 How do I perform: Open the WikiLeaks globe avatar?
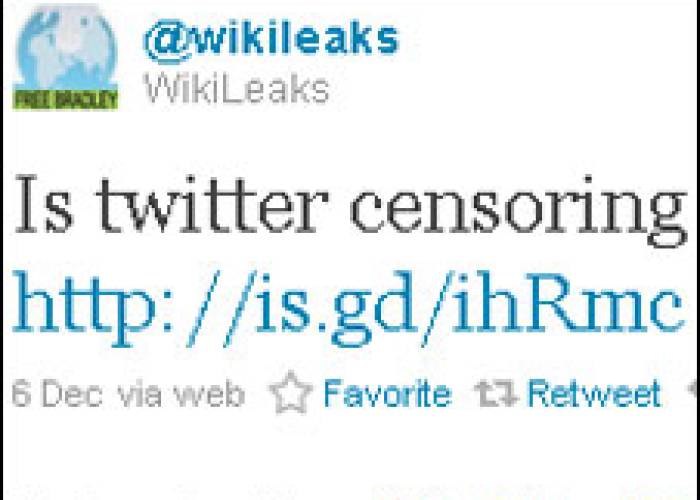tap(65, 57)
